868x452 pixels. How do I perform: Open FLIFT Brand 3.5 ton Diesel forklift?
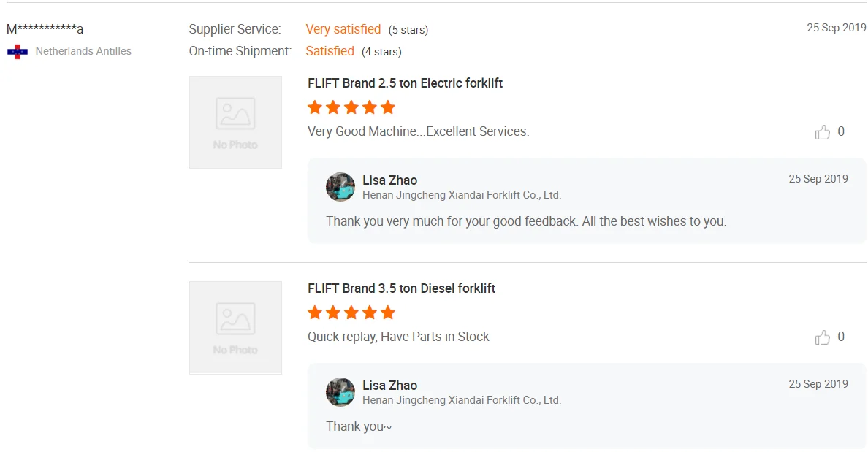(402, 288)
